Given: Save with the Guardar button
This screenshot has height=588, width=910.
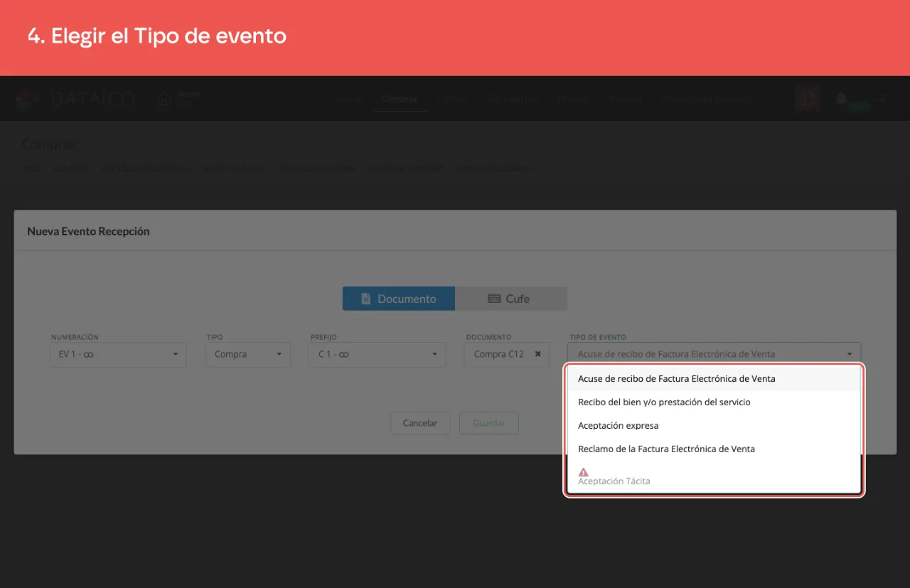Looking at the screenshot, I should pos(489,423).
